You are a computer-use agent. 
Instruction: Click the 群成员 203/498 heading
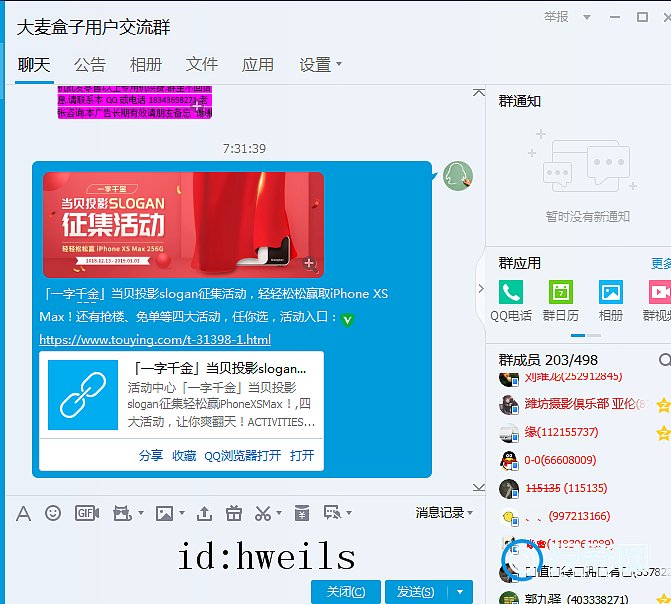(x=548, y=360)
